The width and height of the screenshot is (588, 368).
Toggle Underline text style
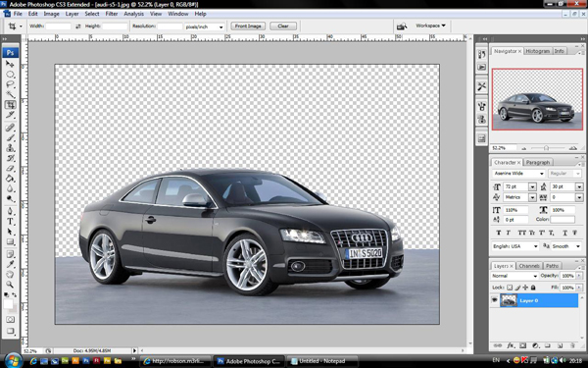(565, 233)
